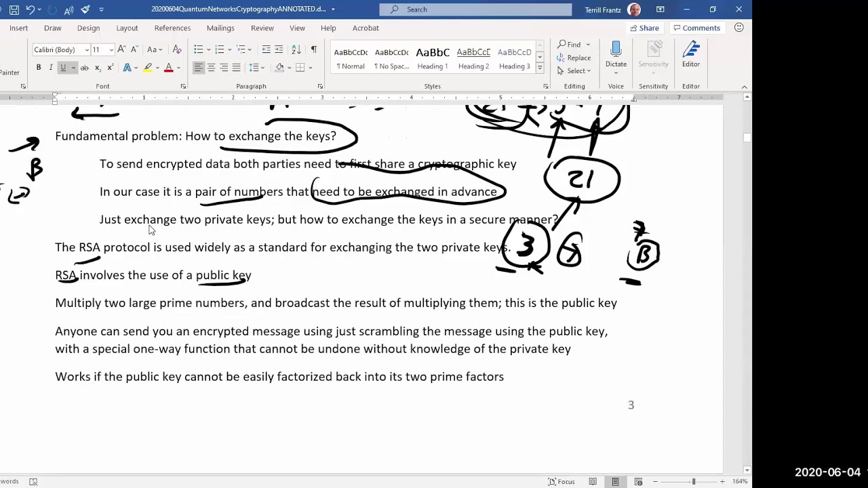Apply the red font color
This screenshot has height=488, width=868.
pos(169,68)
